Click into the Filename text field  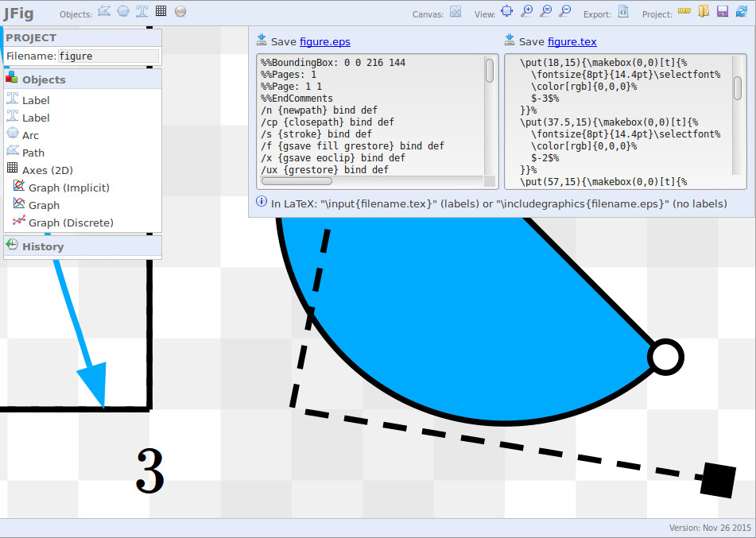pyautogui.click(x=108, y=56)
